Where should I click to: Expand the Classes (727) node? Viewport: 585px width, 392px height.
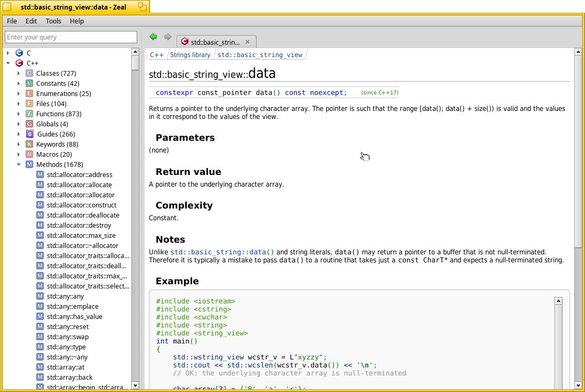click(x=19, y=73)
